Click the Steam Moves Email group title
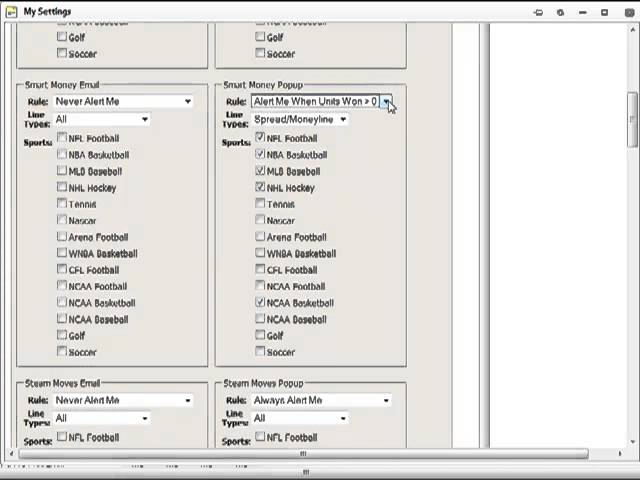Screen dimensions: 640x480 (x=62, y=383)
